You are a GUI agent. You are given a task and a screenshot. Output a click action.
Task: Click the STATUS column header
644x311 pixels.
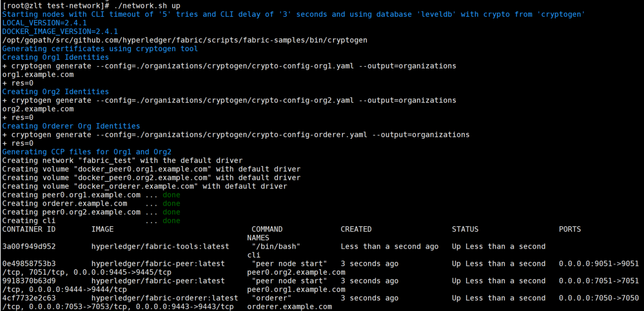click(465, 229)
